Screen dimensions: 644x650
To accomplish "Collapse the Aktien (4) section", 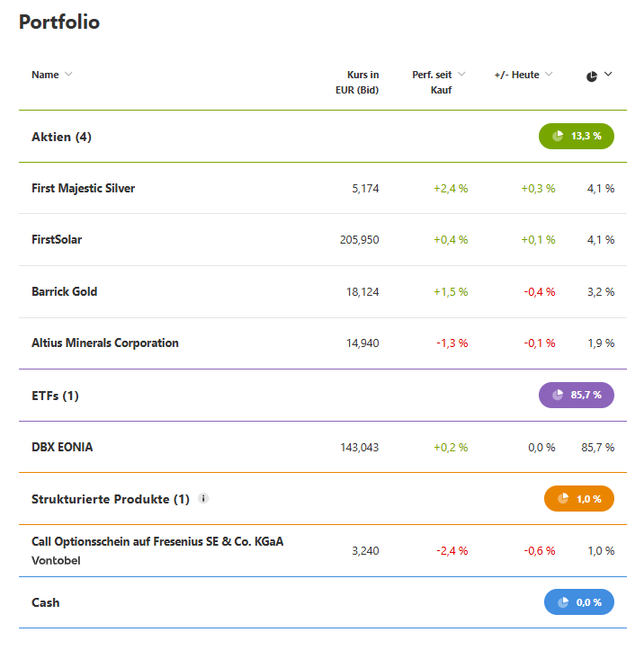I will click(x=61, y=137).
